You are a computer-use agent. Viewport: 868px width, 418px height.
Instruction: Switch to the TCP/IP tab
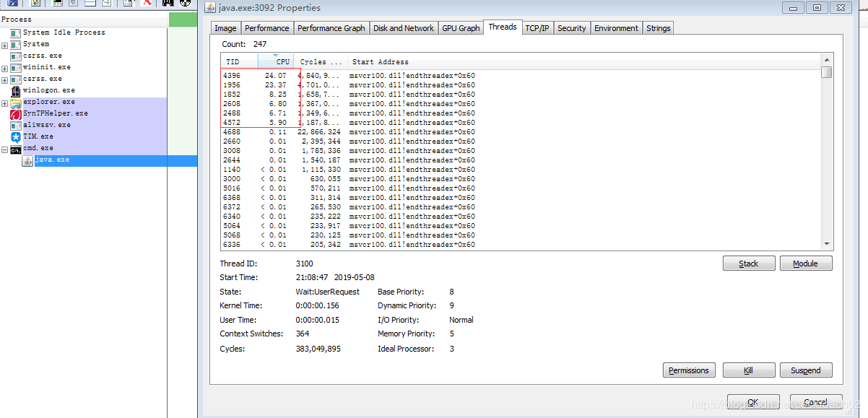click(x=537, y=27)
